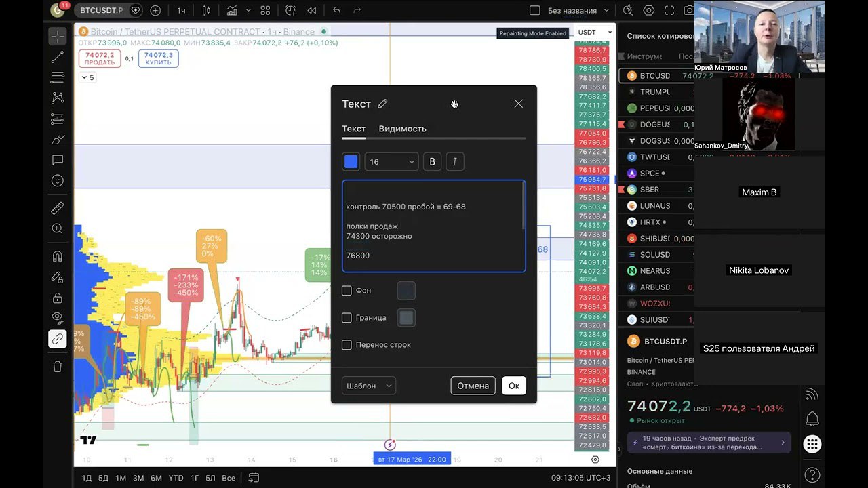Click the trash icon to remove drawings
This screenshot has width=868, height=488.
pos(58,367)
